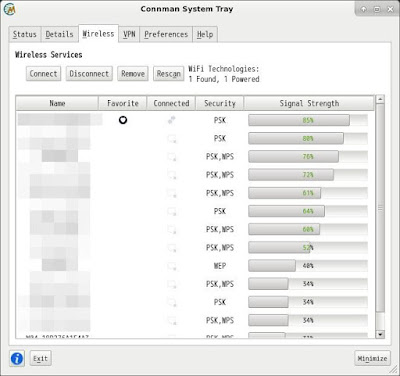The width and height of the screenshot is (400, 376).
Task: Select the WEP security cell
Action: [220, 266]
